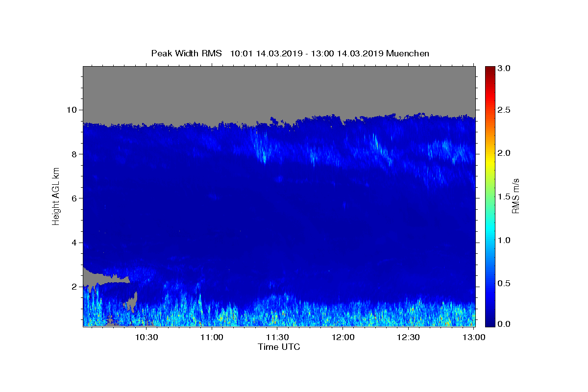
Task: Click the height tick label 10
Action: coord(72,110)
